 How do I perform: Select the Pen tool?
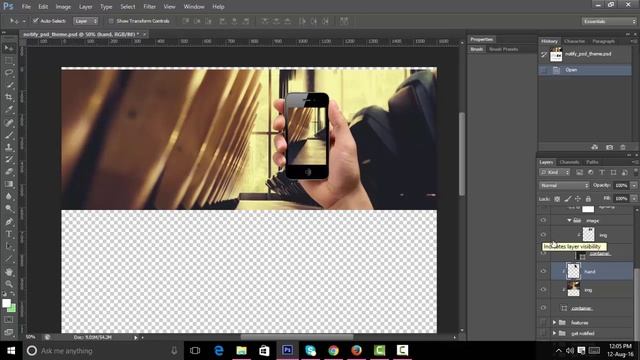click(9, 222)
